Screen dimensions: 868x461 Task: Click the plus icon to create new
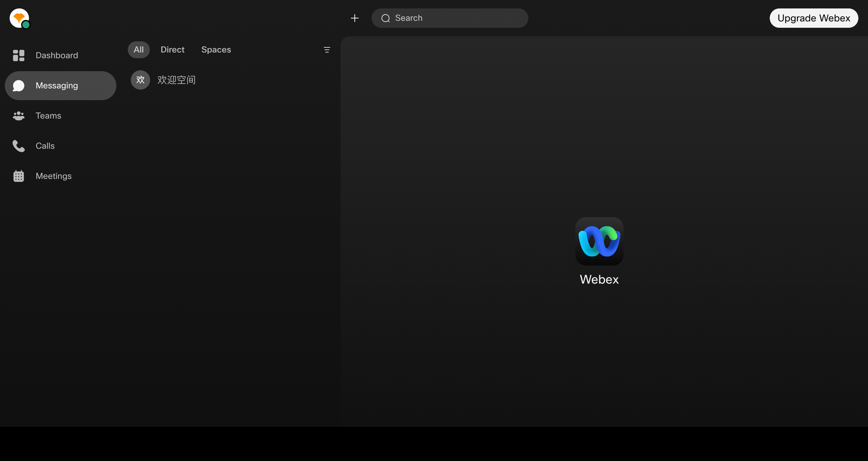point(354,18)
